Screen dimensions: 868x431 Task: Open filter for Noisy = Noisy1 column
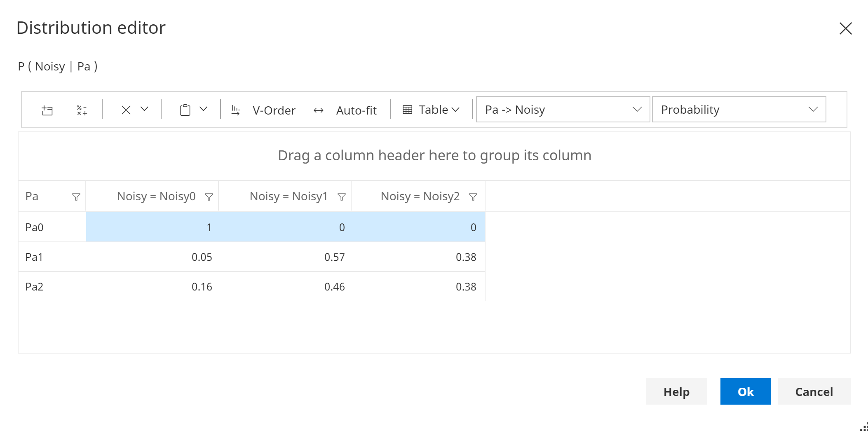[342, 197]
